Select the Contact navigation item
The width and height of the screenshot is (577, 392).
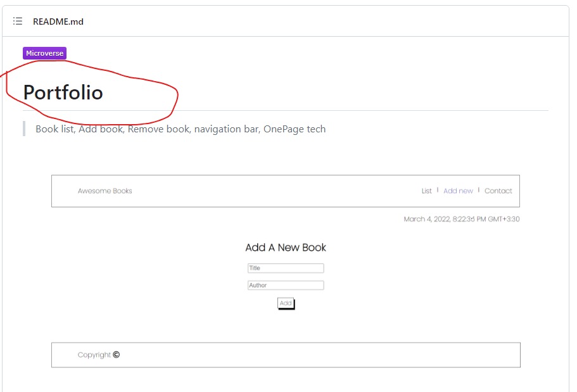[498, 191]
